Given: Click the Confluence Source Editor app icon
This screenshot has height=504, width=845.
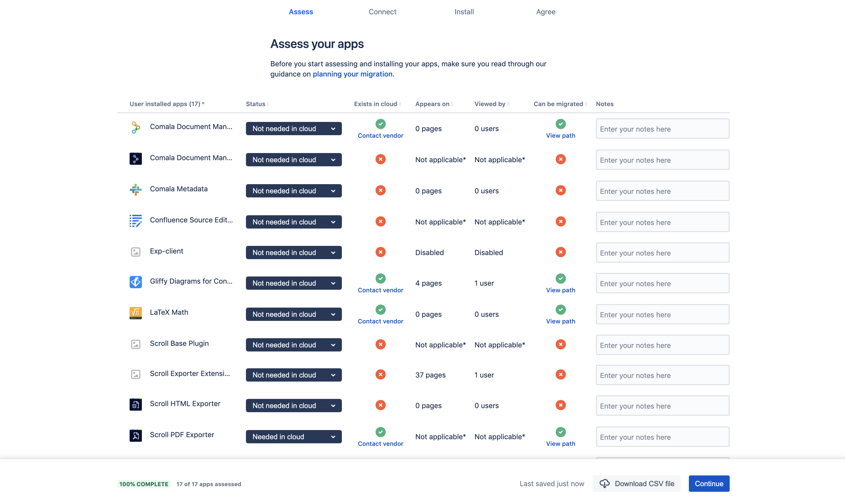Looking at the screenshot, I should tap(135, 221).
